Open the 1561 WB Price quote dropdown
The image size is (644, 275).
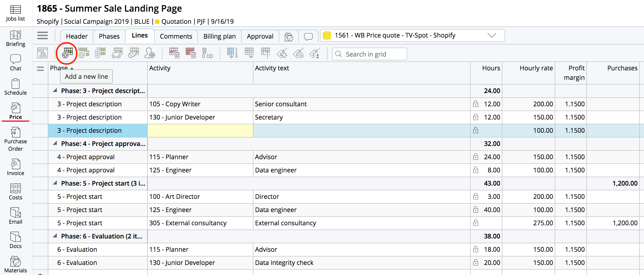[492, 35]
